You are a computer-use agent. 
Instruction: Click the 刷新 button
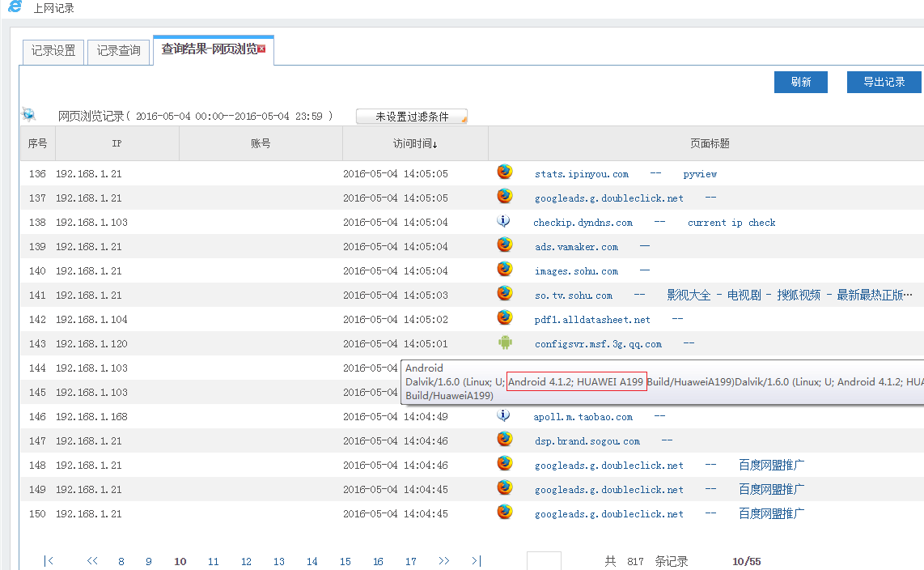tap(800, 82)
